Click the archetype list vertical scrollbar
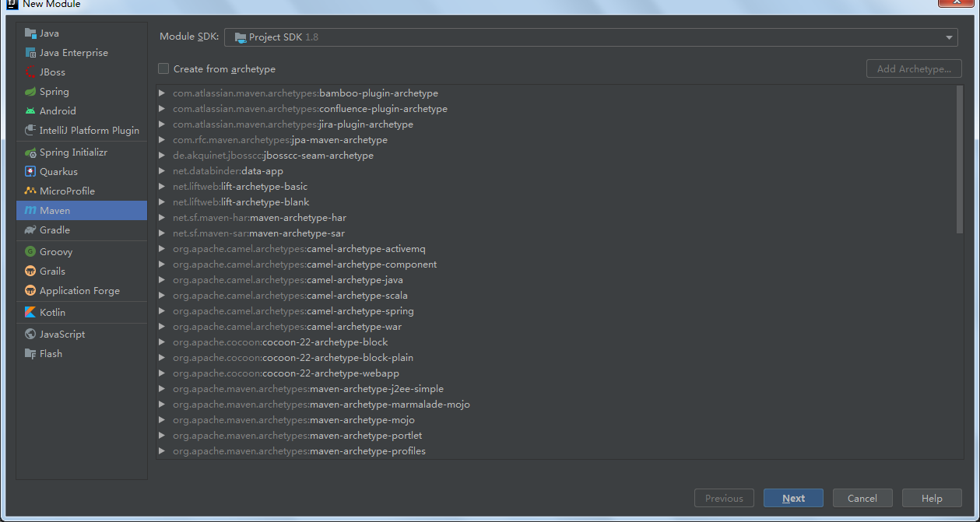 tap(960, 159)
